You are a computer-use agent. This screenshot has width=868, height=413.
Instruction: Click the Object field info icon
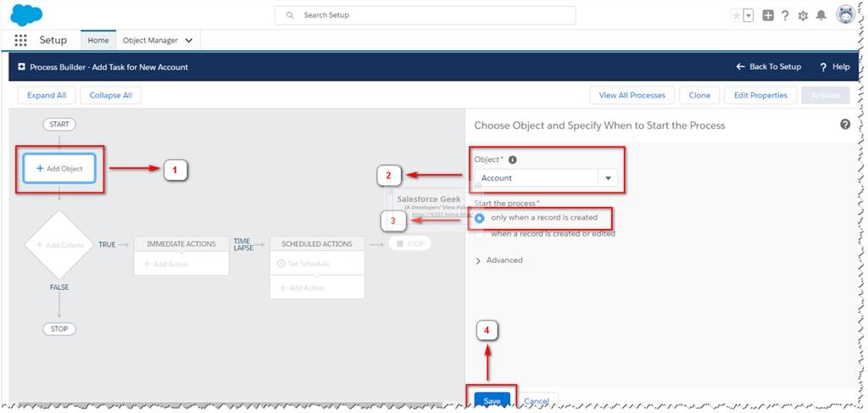[x=513, y=159]
